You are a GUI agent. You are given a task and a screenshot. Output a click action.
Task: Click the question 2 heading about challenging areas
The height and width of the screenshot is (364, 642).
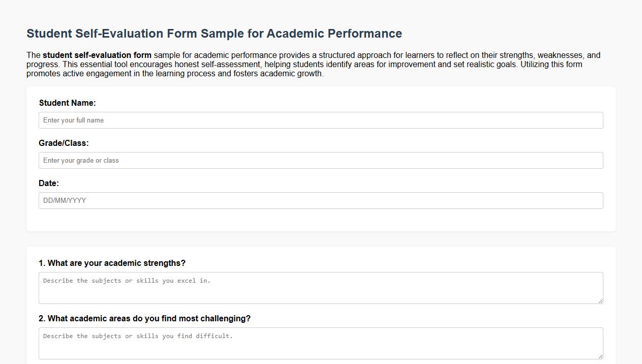pos(145,318)
